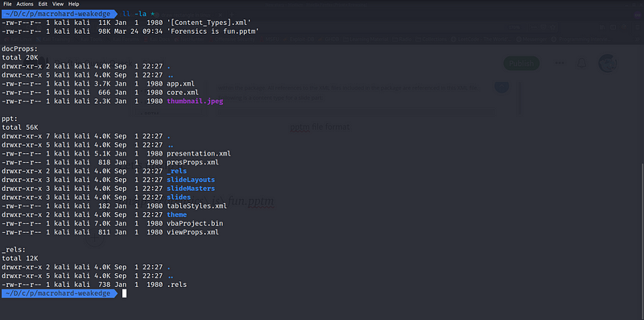Open the profile avatar icon
This screenshot has width=644, height=320.
point(608,64)
